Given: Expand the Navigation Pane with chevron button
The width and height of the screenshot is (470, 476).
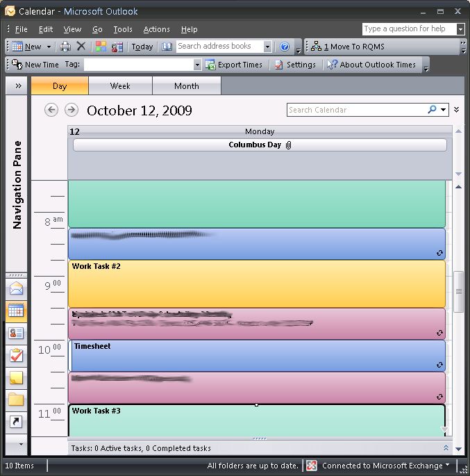Looking at the screenshot, I should (x=17, y=86).
